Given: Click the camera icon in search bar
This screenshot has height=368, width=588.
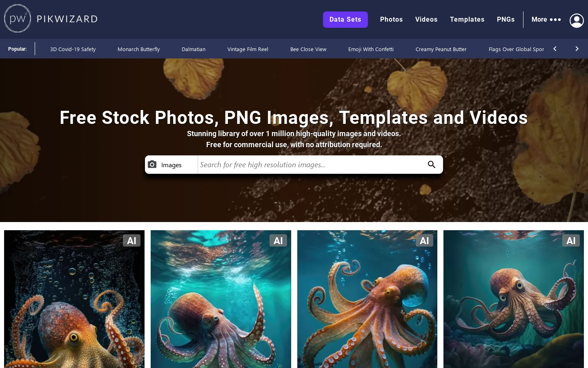Looking at the screenshot, I should [x=152, y=164].
